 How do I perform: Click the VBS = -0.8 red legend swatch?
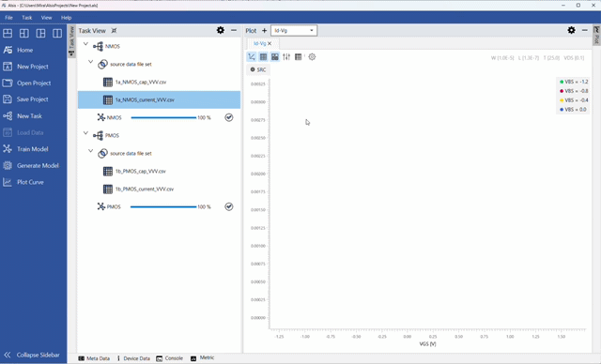(562, 91)
